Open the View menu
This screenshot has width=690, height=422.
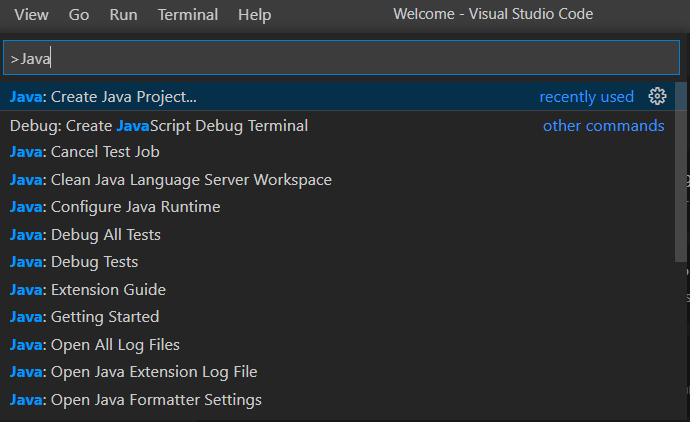[x=32, y=15]
